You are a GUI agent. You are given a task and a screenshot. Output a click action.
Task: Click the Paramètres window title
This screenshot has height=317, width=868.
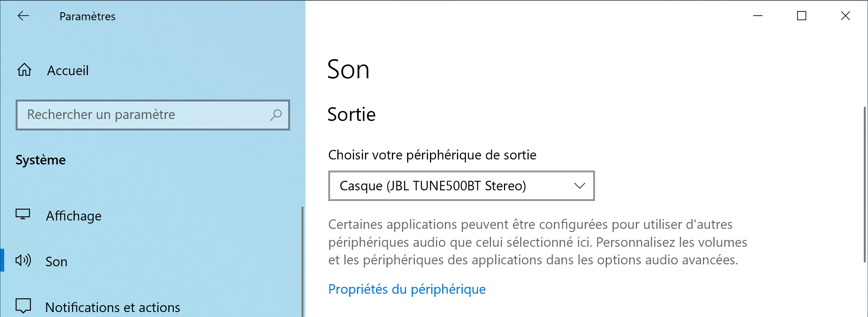[87, 16]
